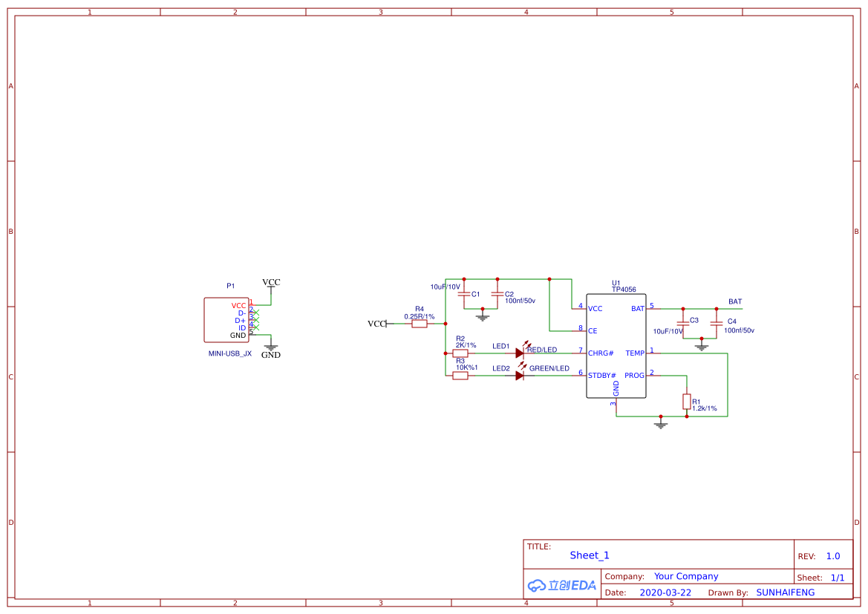Click the PROG pin label on U1
This screenshot has height=614, width=868.
634,376
